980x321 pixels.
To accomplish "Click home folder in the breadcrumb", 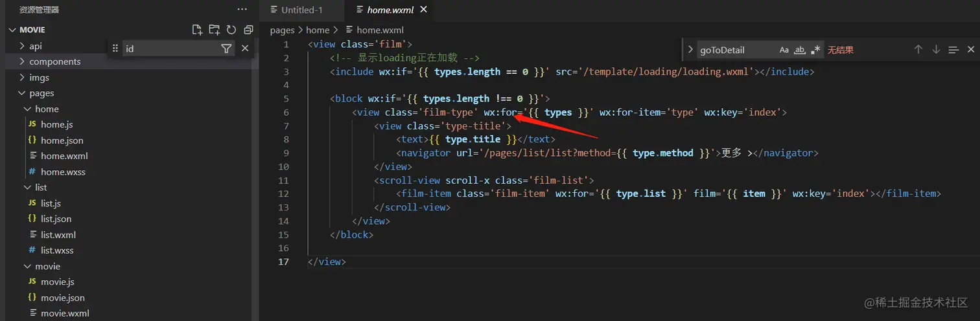I will pos(318,30).
